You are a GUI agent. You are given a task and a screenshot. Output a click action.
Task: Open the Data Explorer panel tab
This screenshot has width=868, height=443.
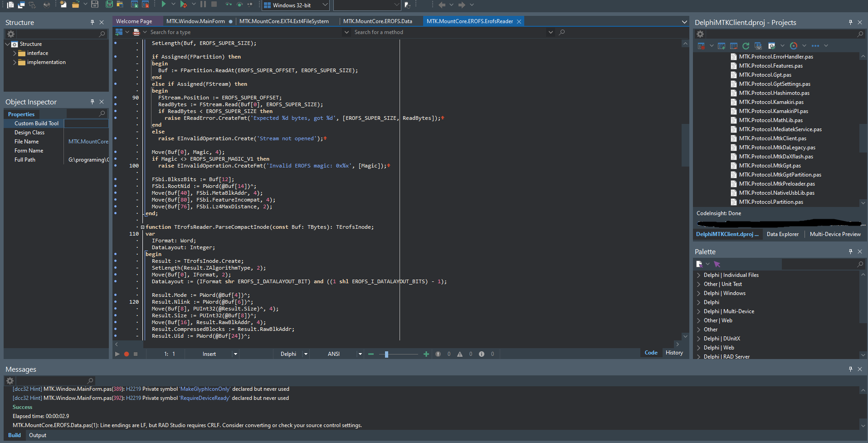[x=782, y=234]
